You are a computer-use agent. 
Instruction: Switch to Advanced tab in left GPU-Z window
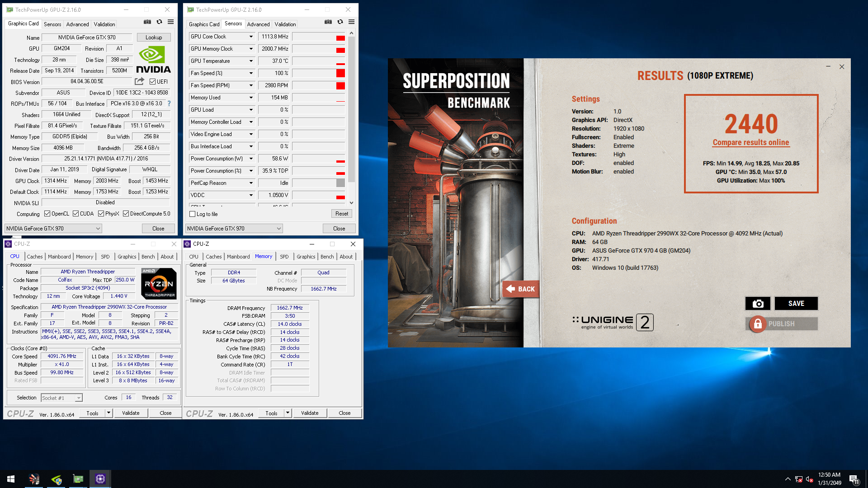coord(77,24)
